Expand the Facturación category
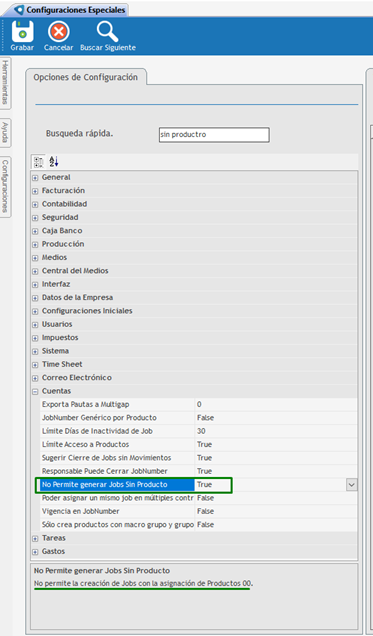This screenshot has height=636, width=373. click(35, 191)
